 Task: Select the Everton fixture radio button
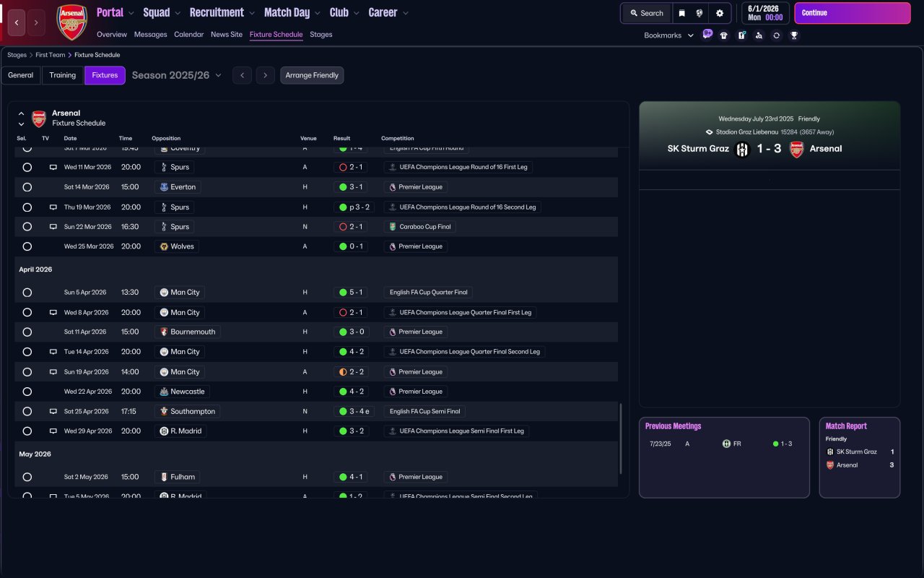tap(27, 187)
